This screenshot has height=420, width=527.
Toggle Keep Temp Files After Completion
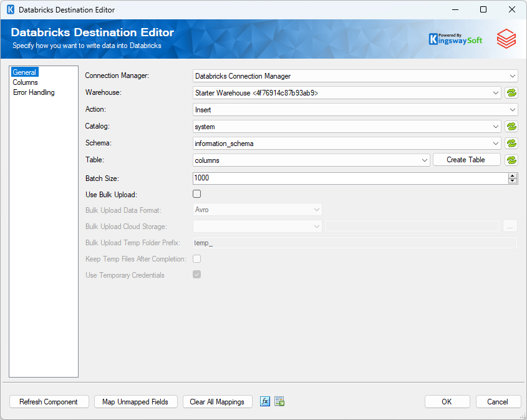point(196,258)
